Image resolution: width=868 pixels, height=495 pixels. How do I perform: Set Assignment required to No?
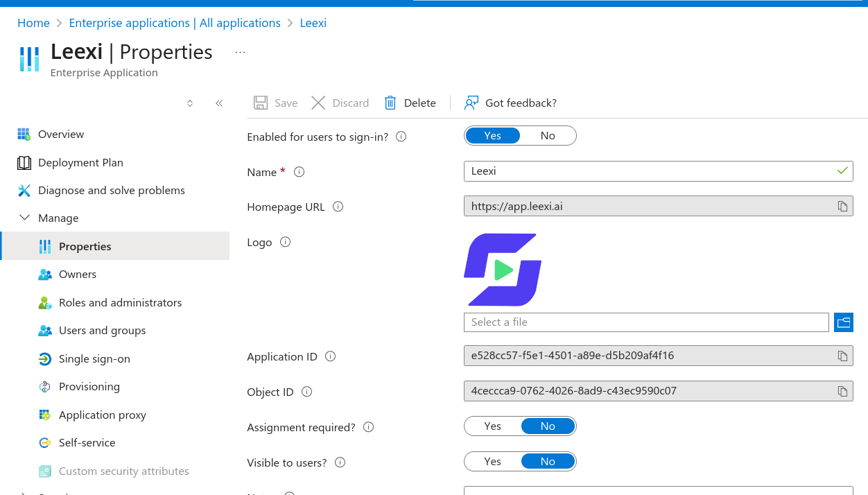(548, 426)
